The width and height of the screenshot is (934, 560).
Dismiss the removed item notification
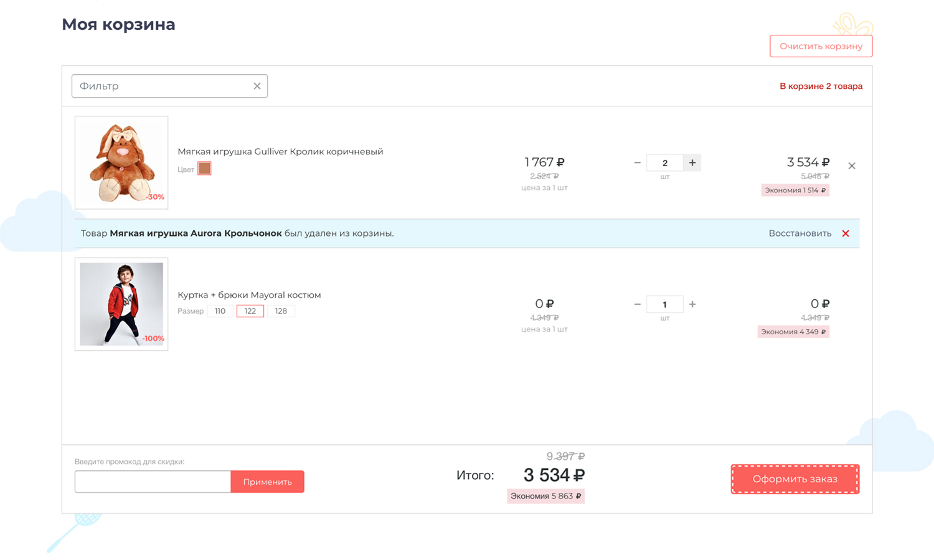[845, 233]
